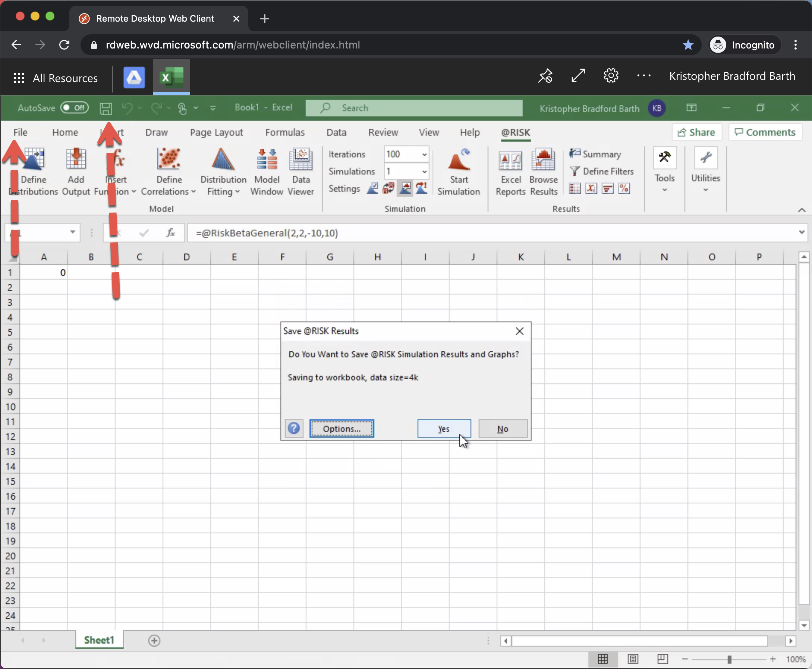This screenshot has height=669, width=812.
Task: Collapse the ribbon with the chevron
Action: click(802, 210)
